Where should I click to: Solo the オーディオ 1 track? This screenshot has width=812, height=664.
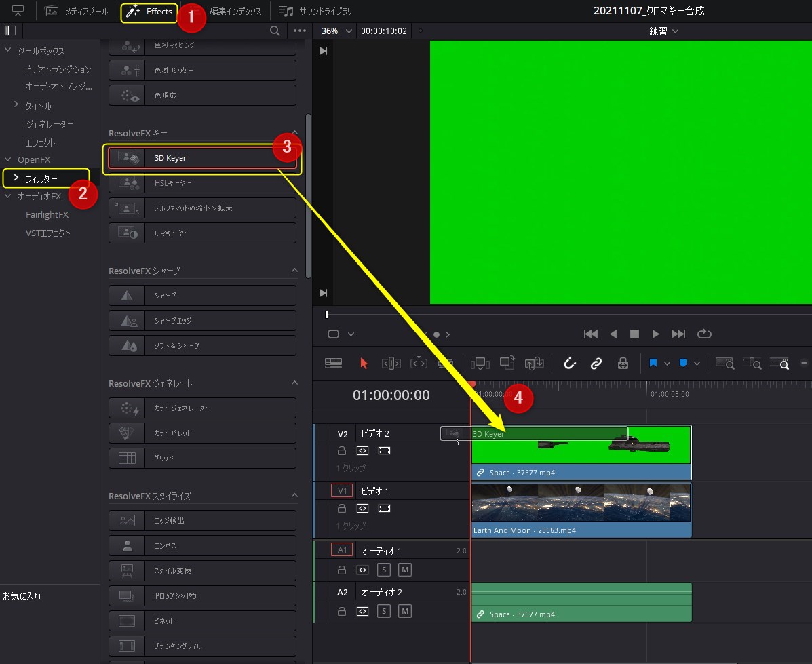tap(384, 570)
